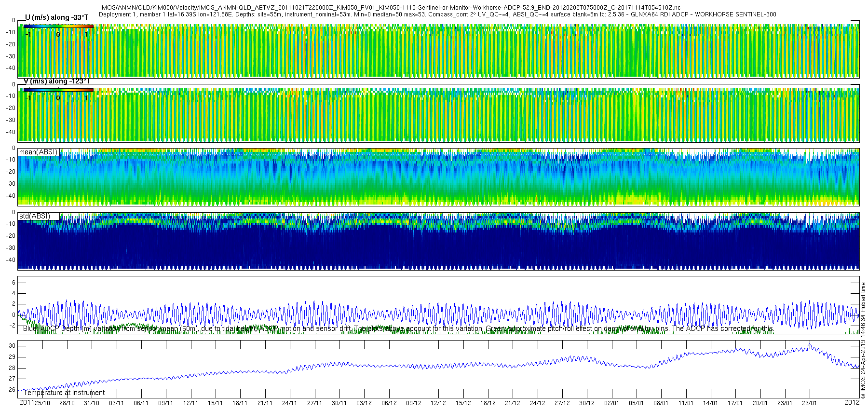The width and height of the screenshot is (868, 410).
Task: Click the '2011' year label on the time axis
Action: (27, 402)
